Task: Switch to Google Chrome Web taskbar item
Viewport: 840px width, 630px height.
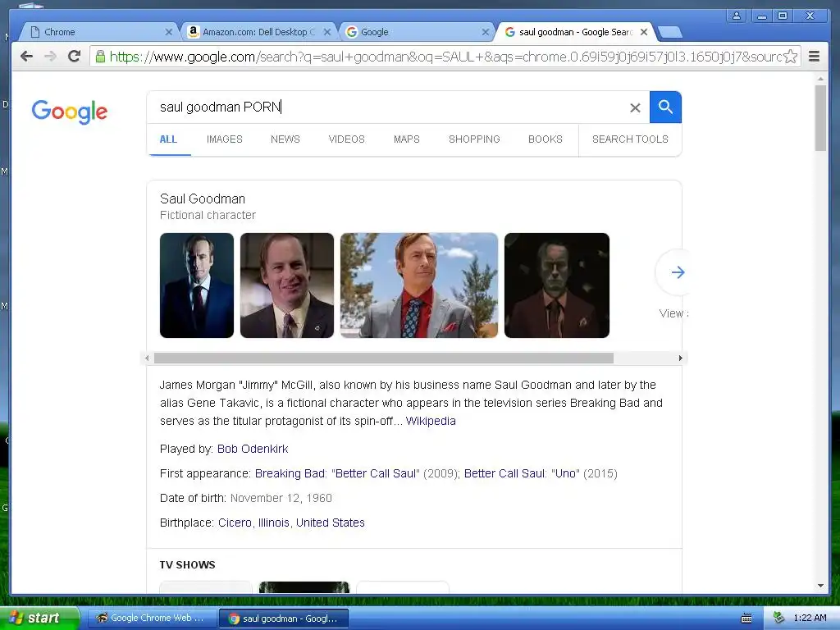Action: pyautogui.click(x=151, y=619)
